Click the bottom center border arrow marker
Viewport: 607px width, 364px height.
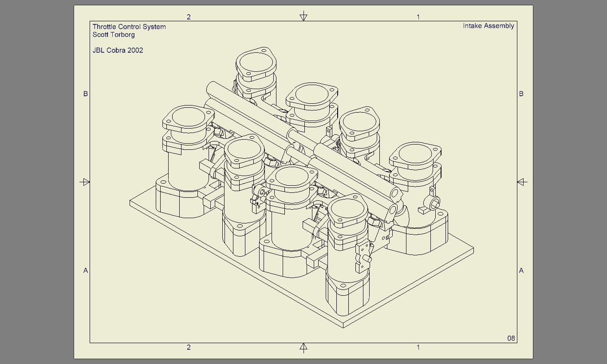click(x=303, y=348)
